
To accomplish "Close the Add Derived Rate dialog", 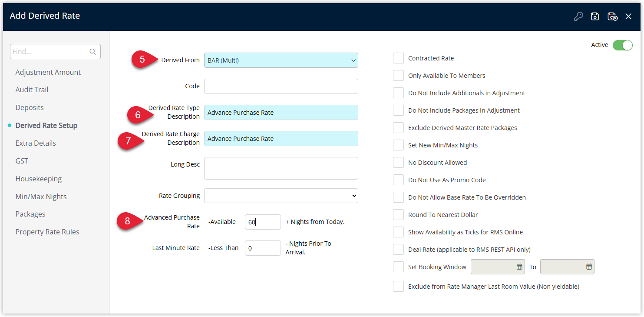I will [x=628, y=17].
